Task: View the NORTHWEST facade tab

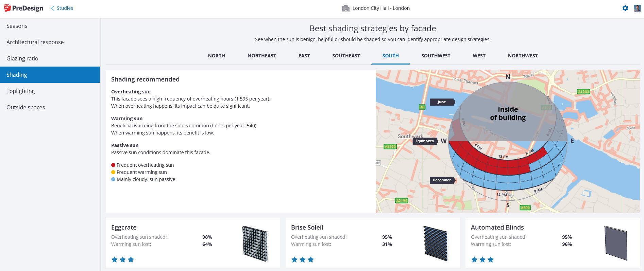Action: [x=523, y=56]
